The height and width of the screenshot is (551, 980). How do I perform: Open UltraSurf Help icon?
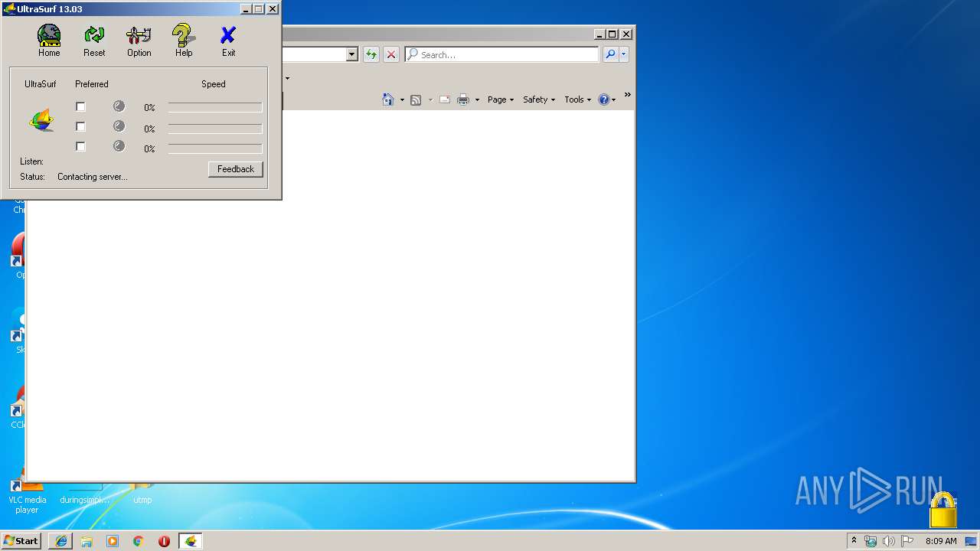click(184, 41)
